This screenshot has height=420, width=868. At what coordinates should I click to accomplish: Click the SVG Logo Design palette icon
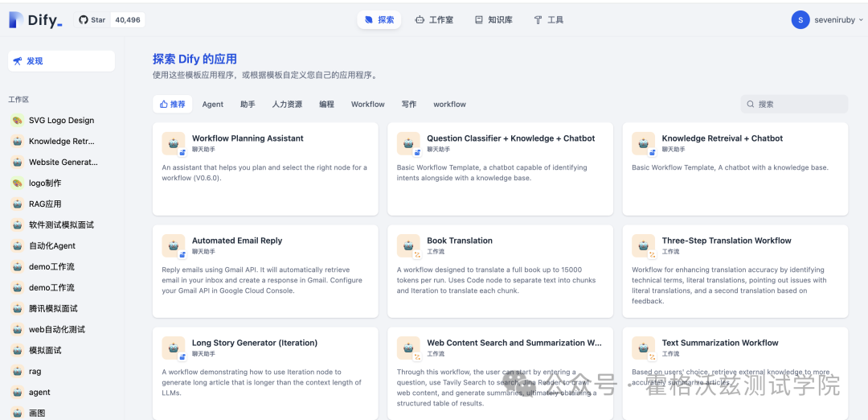coord(17,120)
